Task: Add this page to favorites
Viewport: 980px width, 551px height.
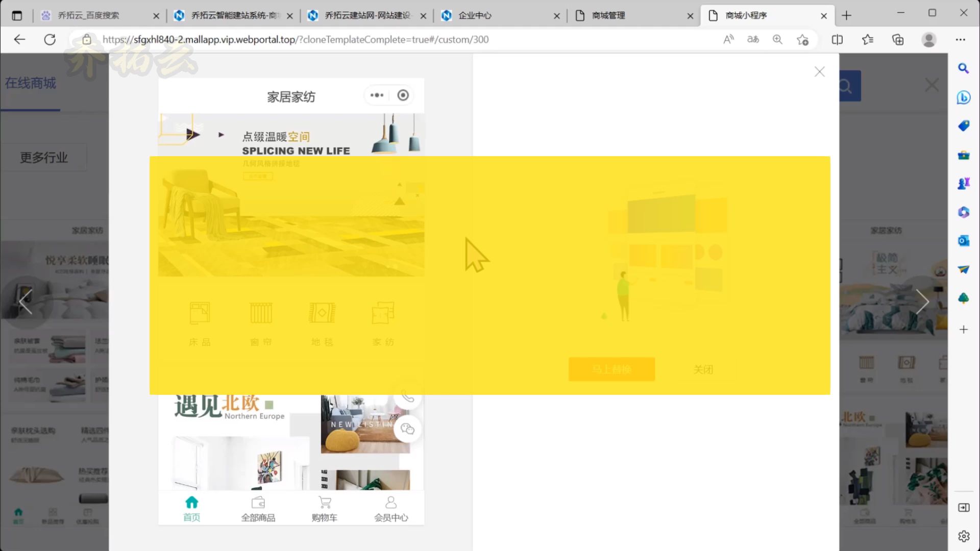Action: click(802, 39)
